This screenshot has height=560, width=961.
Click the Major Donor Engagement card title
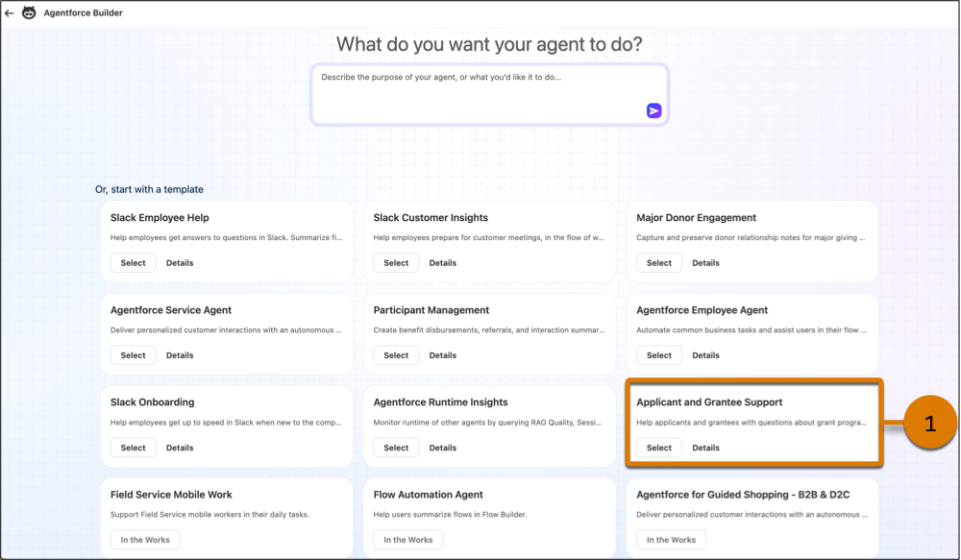click(696, 217)
